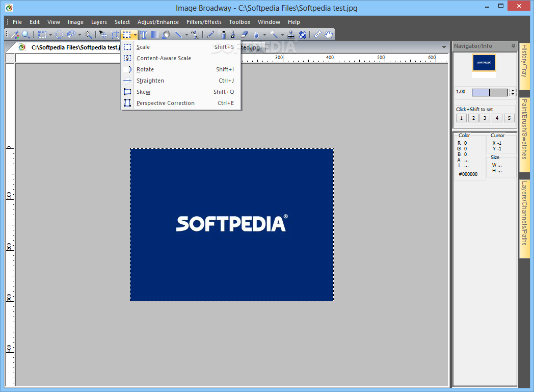Open the blur tool dropdown arrow
This screenshot has width=534, height=392.
pos(264,35)
